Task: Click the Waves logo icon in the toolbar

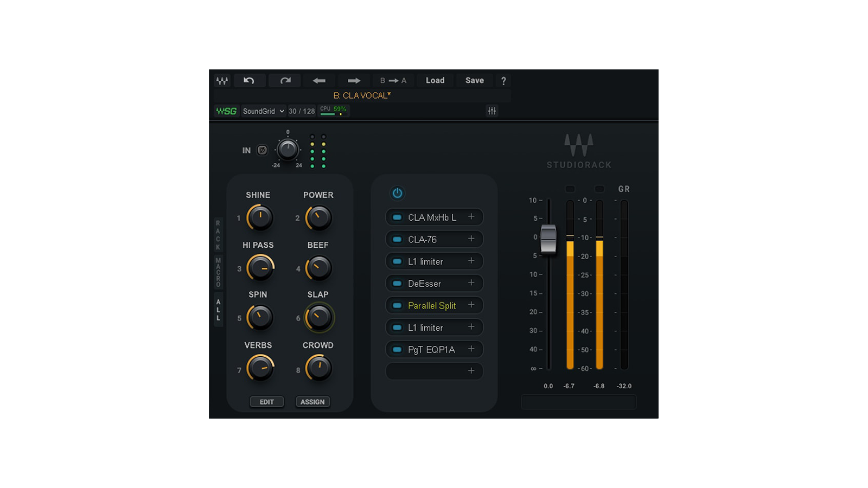Action: click(222, 80)
